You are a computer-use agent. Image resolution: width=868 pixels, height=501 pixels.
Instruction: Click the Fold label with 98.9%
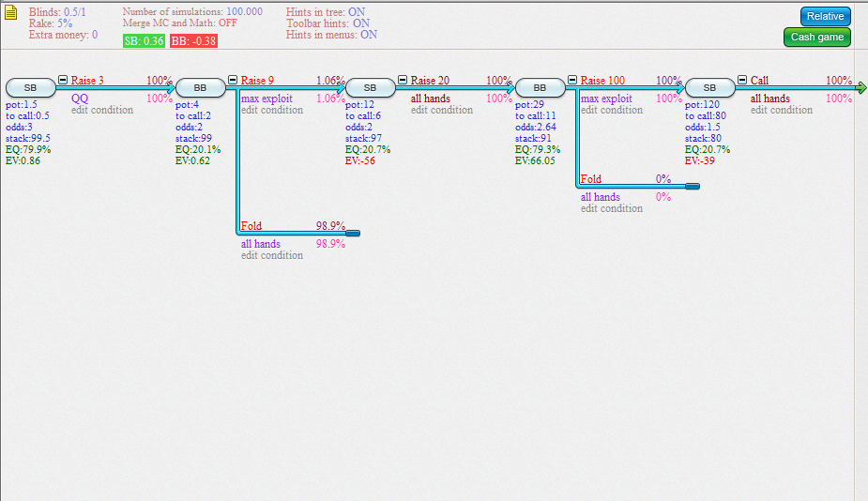251,226
